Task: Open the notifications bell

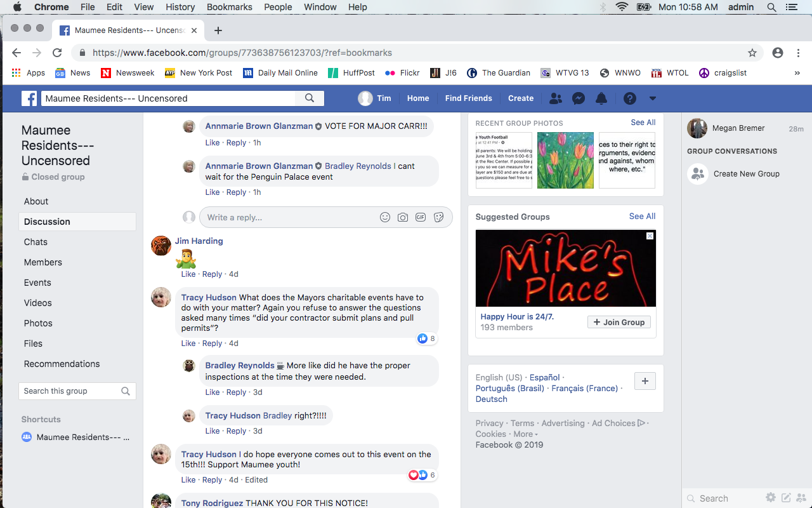Action: tap(601, 98)
